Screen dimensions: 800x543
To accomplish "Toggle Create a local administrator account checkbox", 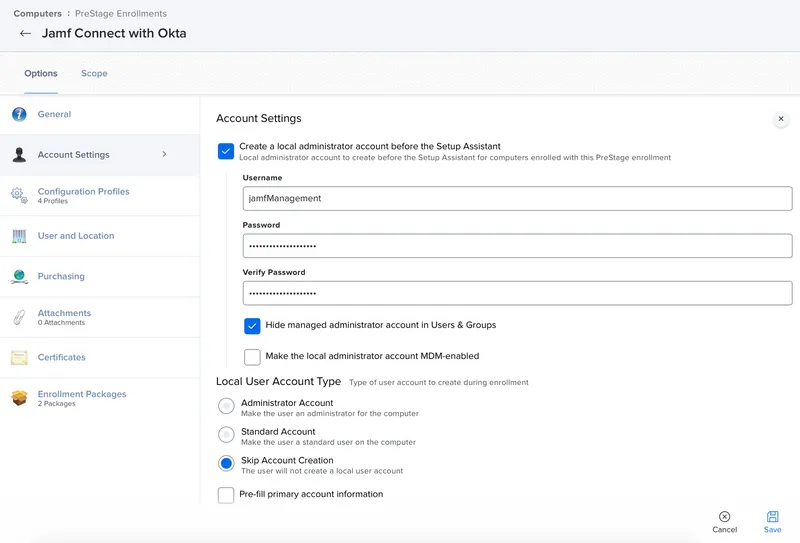I will point(226,151).
